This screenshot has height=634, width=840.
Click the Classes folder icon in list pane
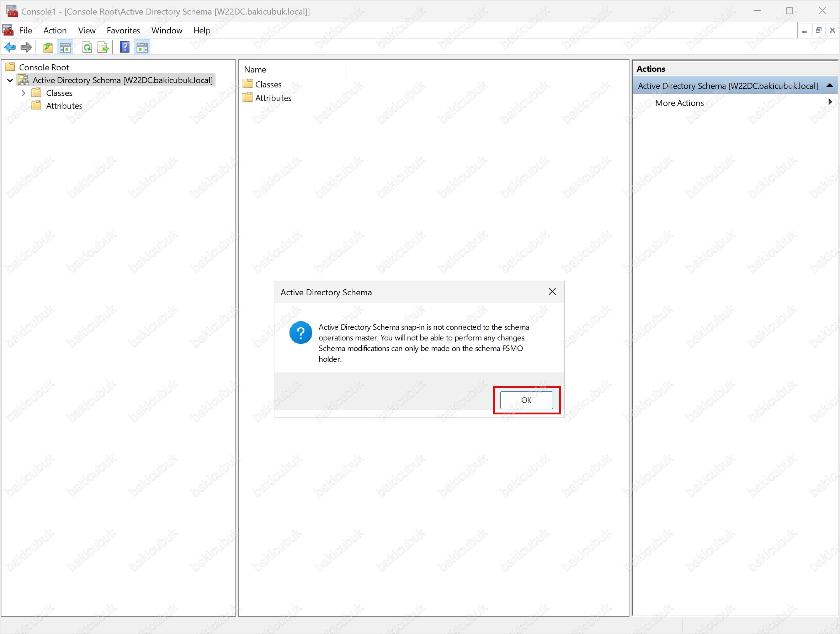click(248, 84)
